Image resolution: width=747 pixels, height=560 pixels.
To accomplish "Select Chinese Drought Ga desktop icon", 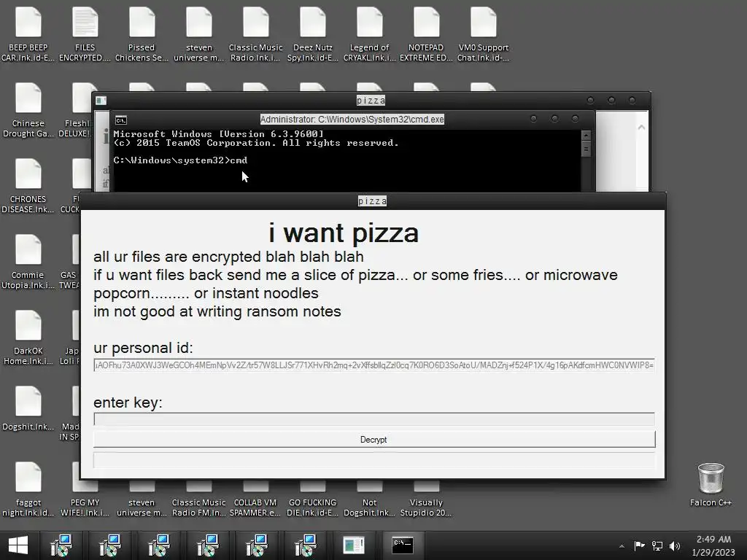I will [28, 111].
